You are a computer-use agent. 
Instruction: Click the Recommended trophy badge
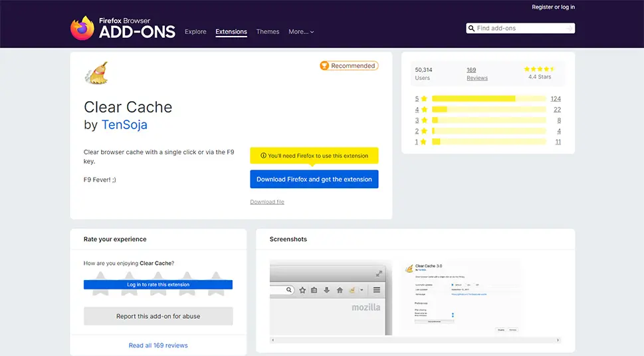(349, 66)
